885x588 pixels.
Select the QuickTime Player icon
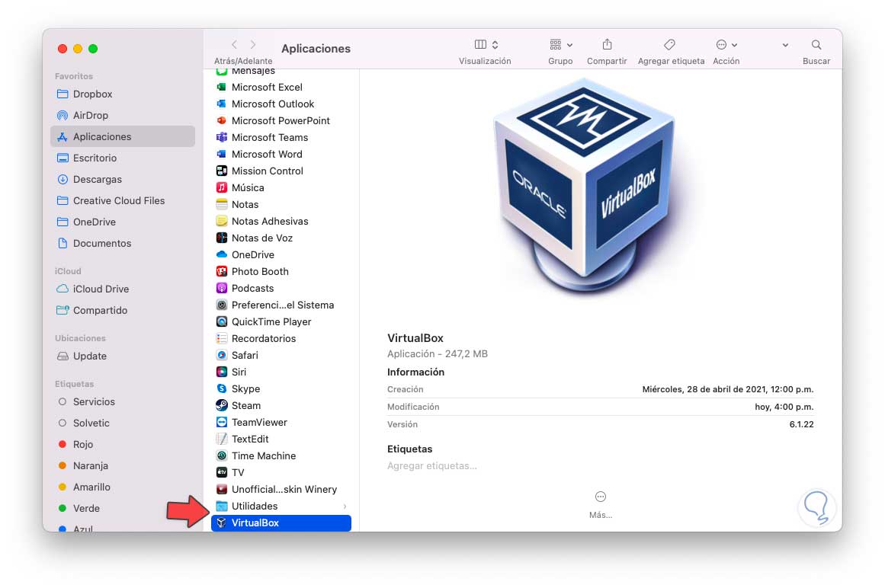222,322
